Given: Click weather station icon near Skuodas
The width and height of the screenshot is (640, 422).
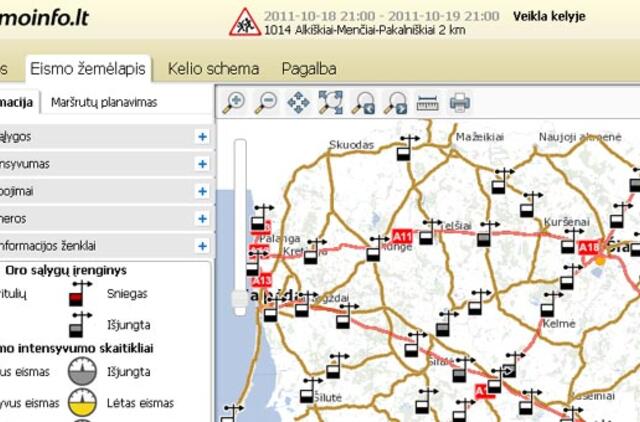Looking at the screenshot, I should (405, 148).
